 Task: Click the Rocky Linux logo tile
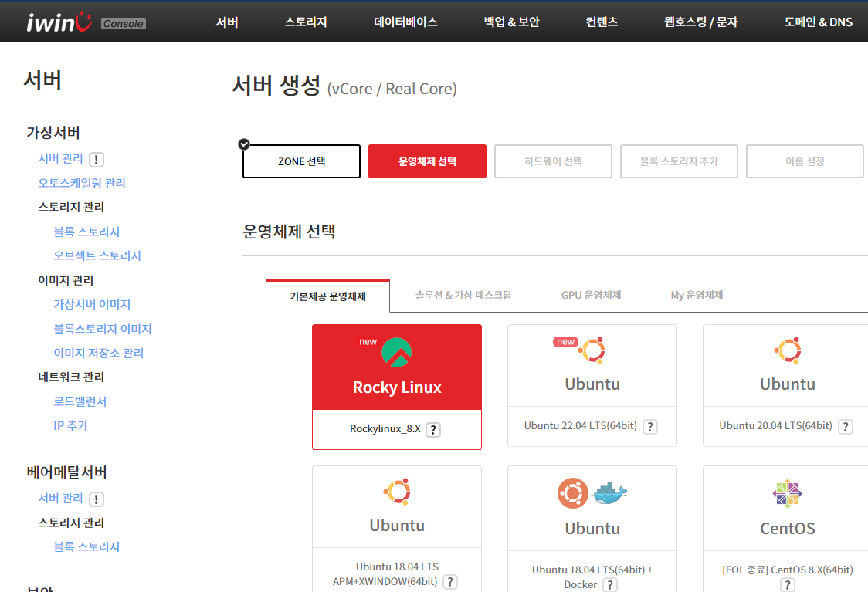[x=396, y=367]
